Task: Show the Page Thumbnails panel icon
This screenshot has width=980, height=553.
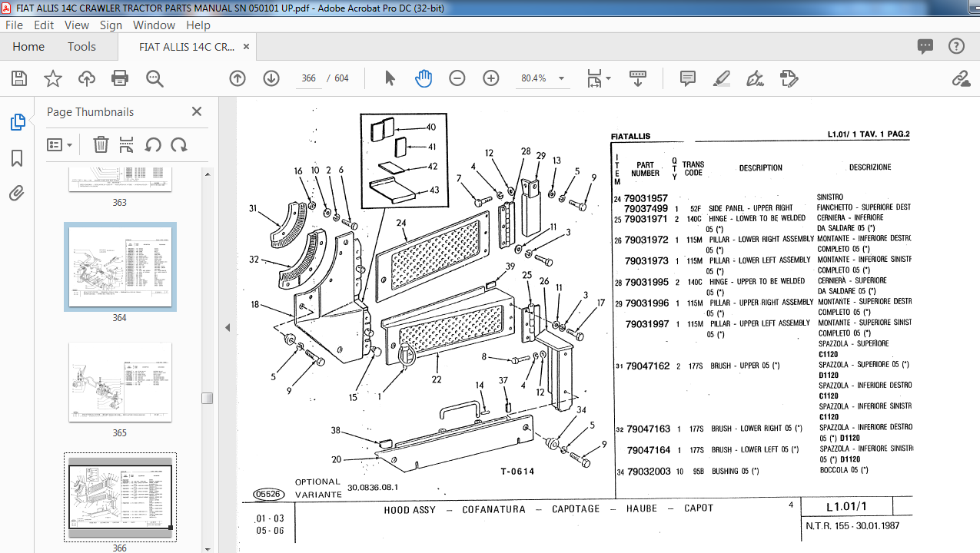Action: pyautogui.click(x=17, y=122)
